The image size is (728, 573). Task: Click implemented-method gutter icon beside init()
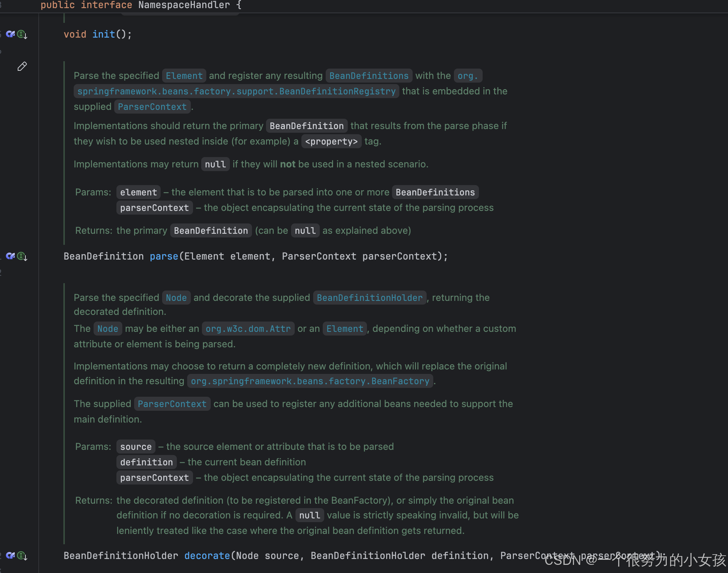(x=22, y=35)
